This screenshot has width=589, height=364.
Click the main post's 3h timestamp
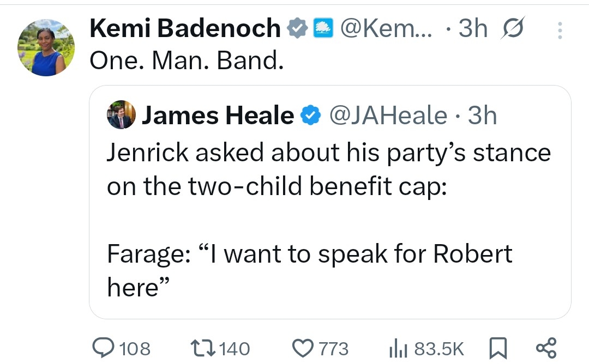pyautogui.click(x=472, y=28)
